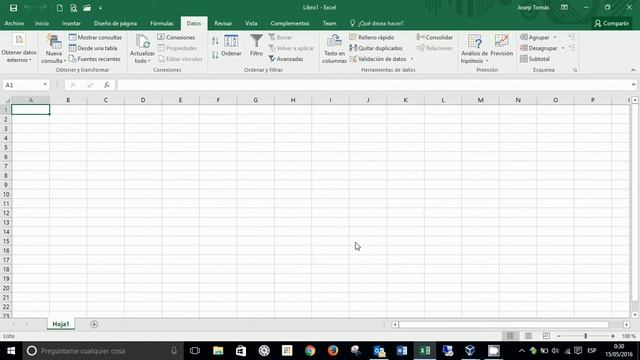Screen dimensions: 640x360
Task: Open Word from taskbar
Action: [x=402, y=351]
